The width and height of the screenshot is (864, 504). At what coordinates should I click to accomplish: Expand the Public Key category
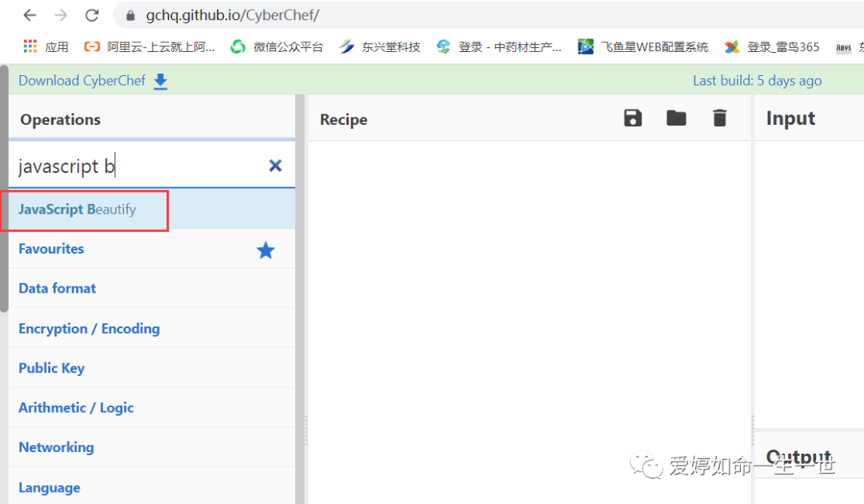click(x=152, y=368)
